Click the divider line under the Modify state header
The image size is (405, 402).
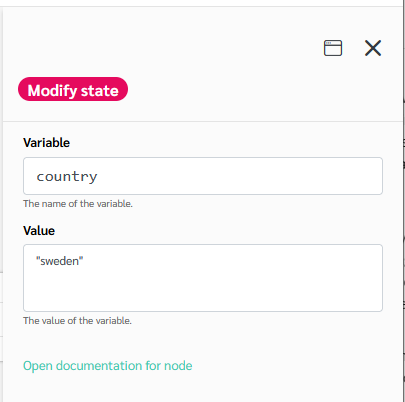(x=203, y=121)
